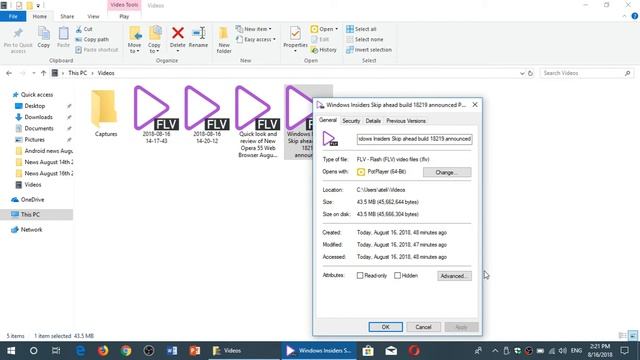Click Pin to Quick access icon

(x=18, y=33)
